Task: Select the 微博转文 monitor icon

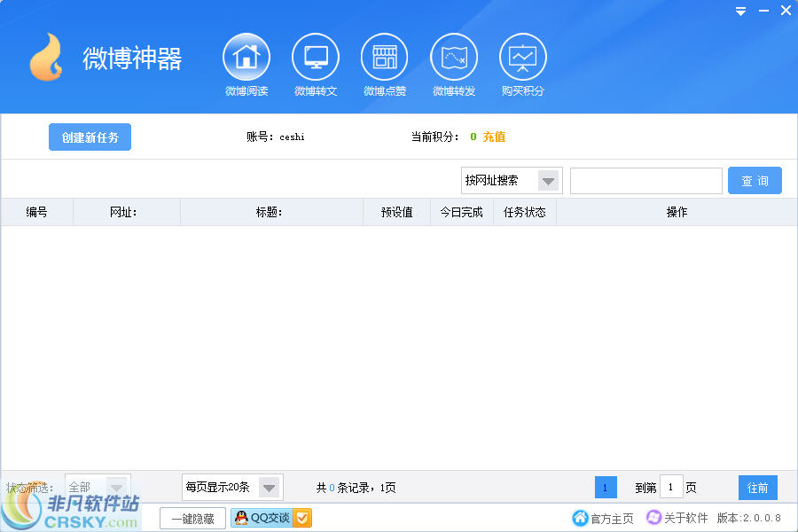Action: tap(316, 57)
